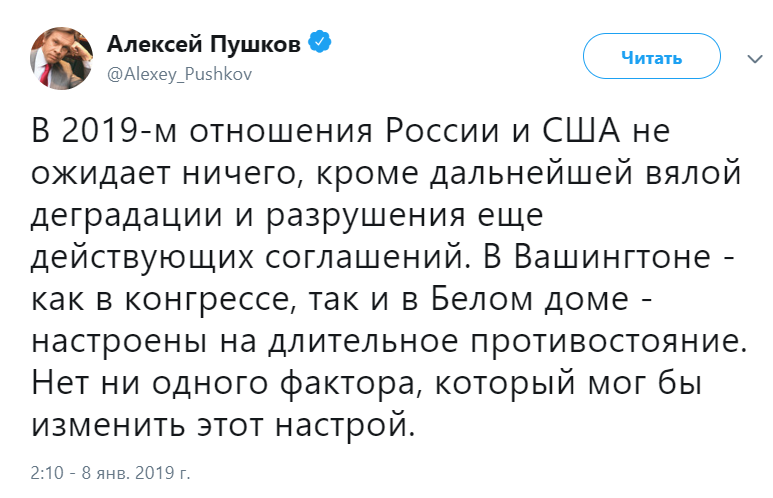The height and width of the screenshot is (498, 773).
Task: Click the word Вашингтоне in the tweet
Action: tap(612, 256)
